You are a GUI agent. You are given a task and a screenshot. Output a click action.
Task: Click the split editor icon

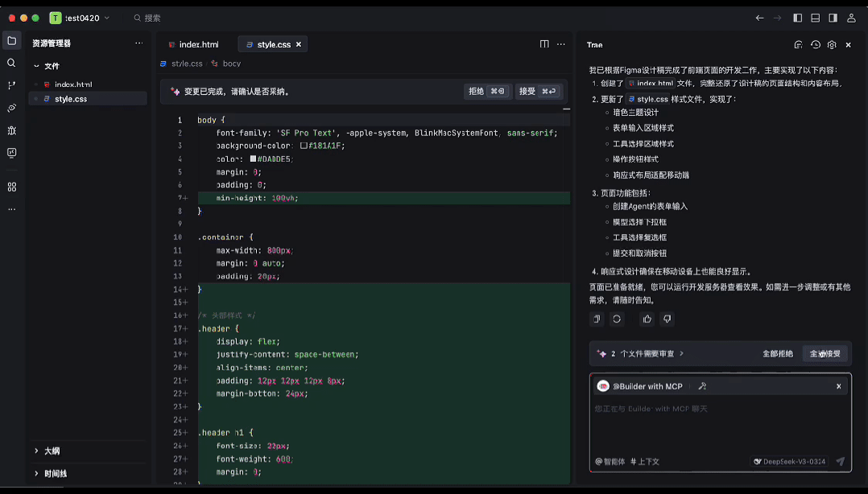click(x=544, y=44)
